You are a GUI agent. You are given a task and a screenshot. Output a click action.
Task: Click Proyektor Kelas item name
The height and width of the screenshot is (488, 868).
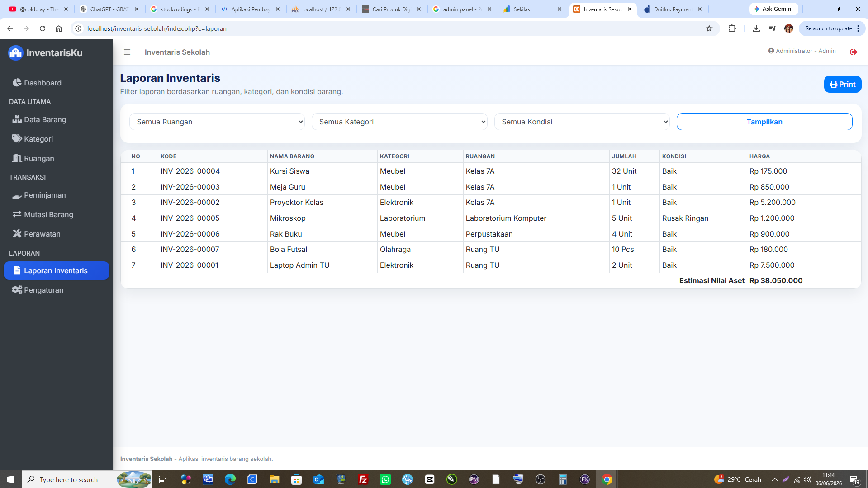(297, 202)
